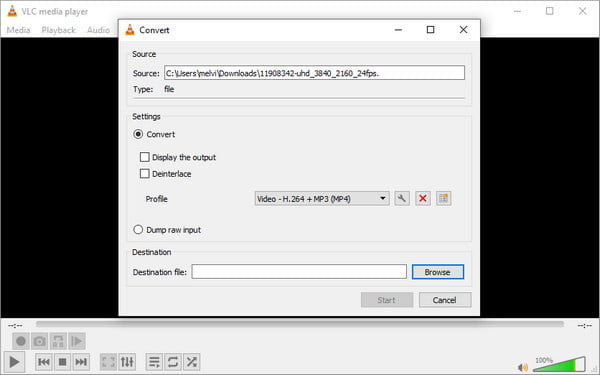The width and height of the screenshot is (600, 375).
Task: Click the Destination file input field
Action: 299,272
